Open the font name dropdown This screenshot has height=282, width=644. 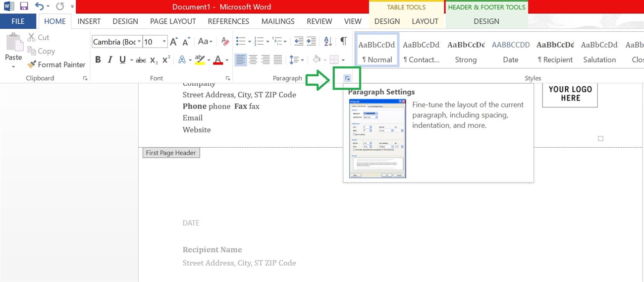pos(139,42)
